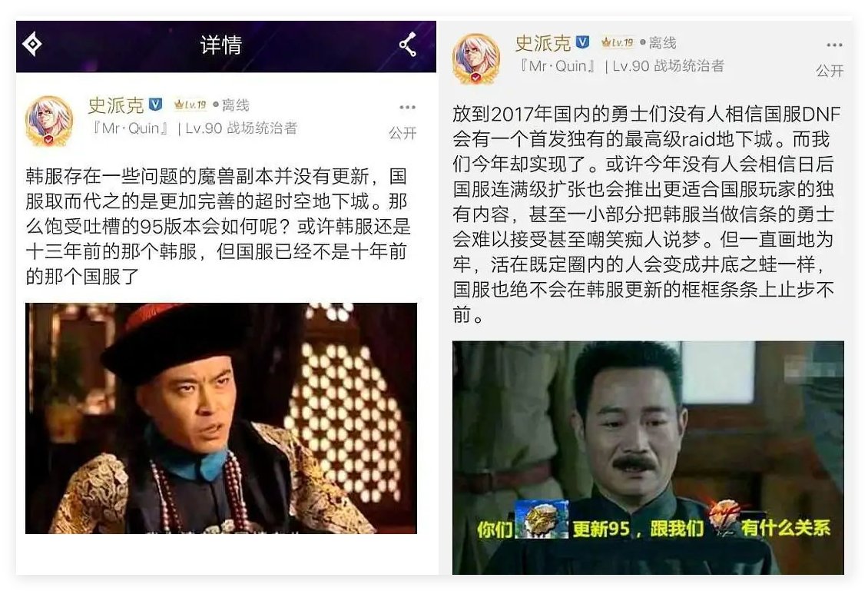The width and height of the screenshot is (868, 591).
Task: Tap 离线 status indicator in right post
Action: coord(658,42)
